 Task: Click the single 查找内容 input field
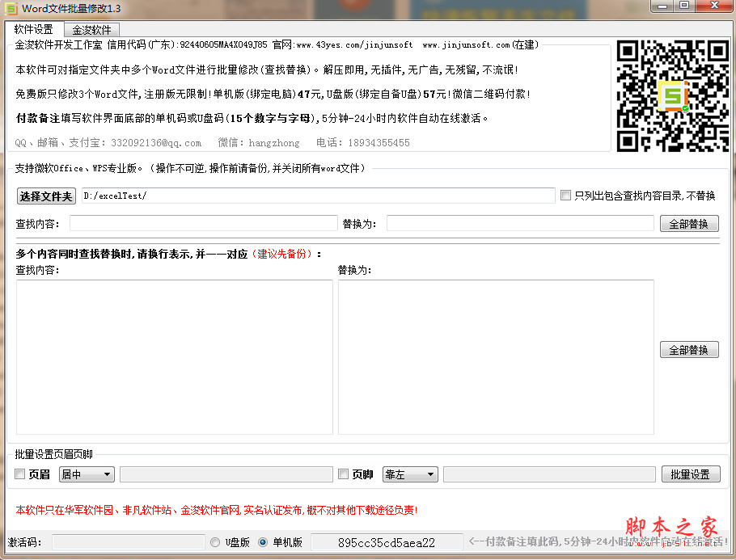coord(202,224)
